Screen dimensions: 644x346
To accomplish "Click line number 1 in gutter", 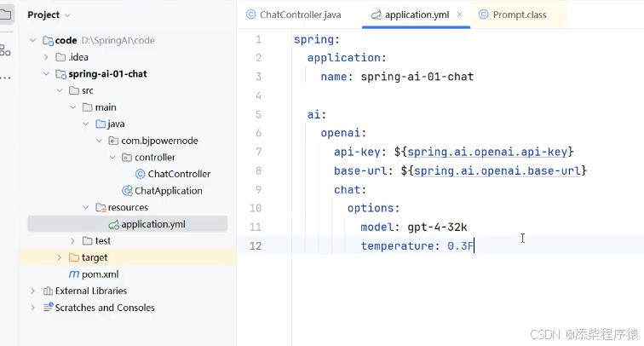I will click(x=258, y=39).
